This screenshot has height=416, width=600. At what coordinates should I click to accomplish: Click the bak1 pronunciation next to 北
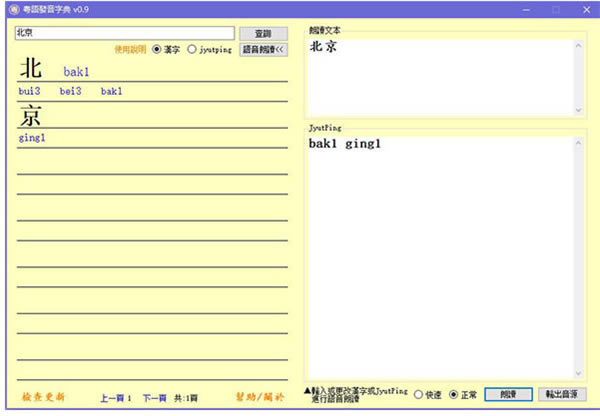[x=76, y=72]
